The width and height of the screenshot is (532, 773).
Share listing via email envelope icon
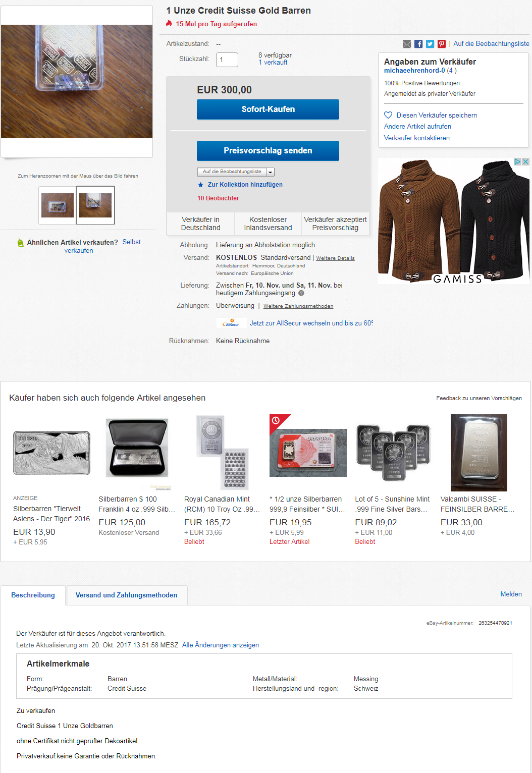(x=407, y=44)
